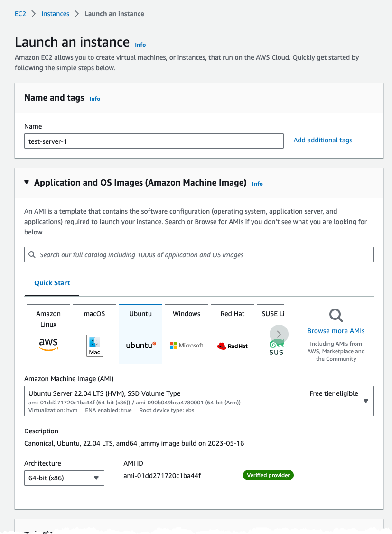Image resolution: width=392 pixels, height=534 pixels.
Task: Select the Amazon Linux AMI tile
Action: coord(48,334)
